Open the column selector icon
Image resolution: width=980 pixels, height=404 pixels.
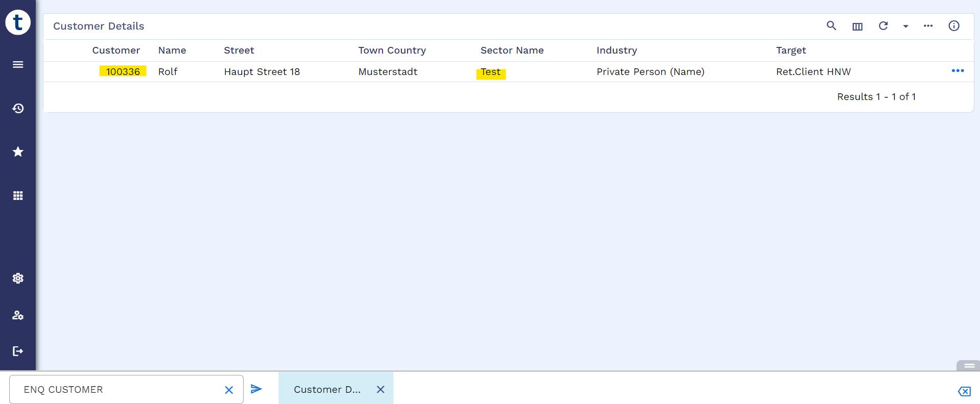pos(857,27)
